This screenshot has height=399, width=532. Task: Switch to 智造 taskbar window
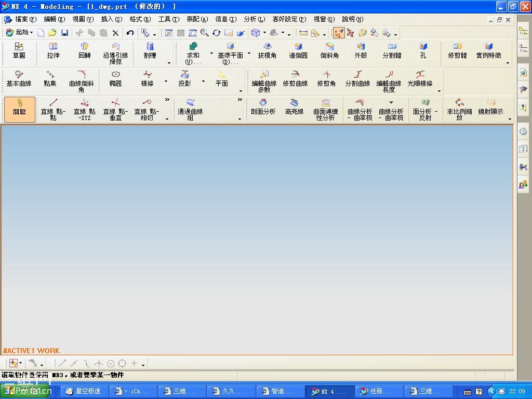(281, 391)
